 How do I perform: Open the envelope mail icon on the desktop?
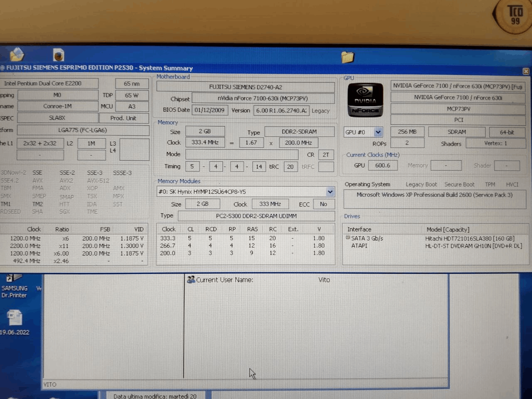(x=17, y=54)
